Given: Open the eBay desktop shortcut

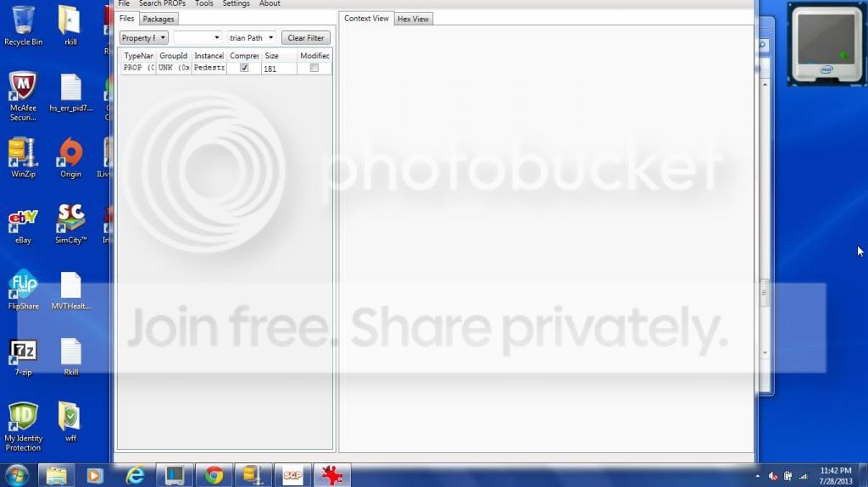Looking at the screenshot, I should (23, 226).
